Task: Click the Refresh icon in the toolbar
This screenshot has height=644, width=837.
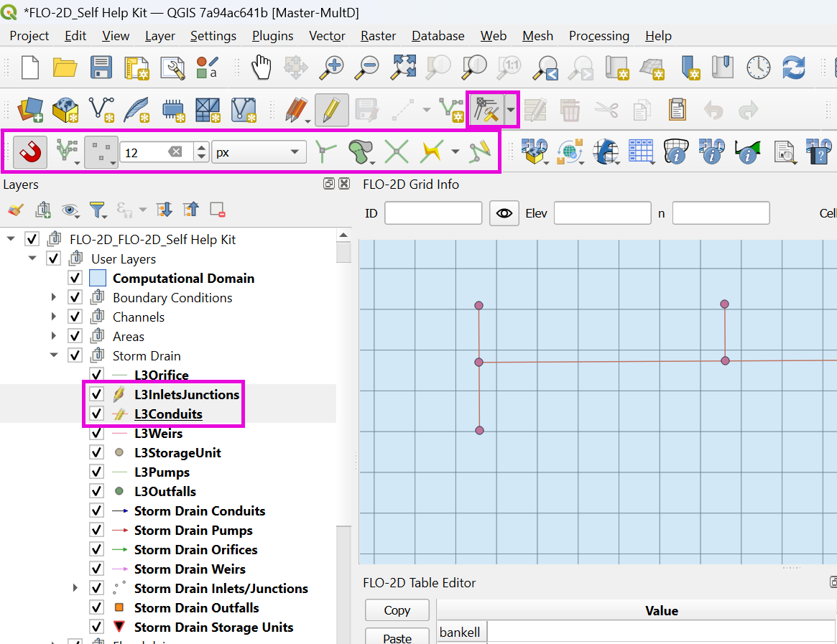Action: click(794, 68)
